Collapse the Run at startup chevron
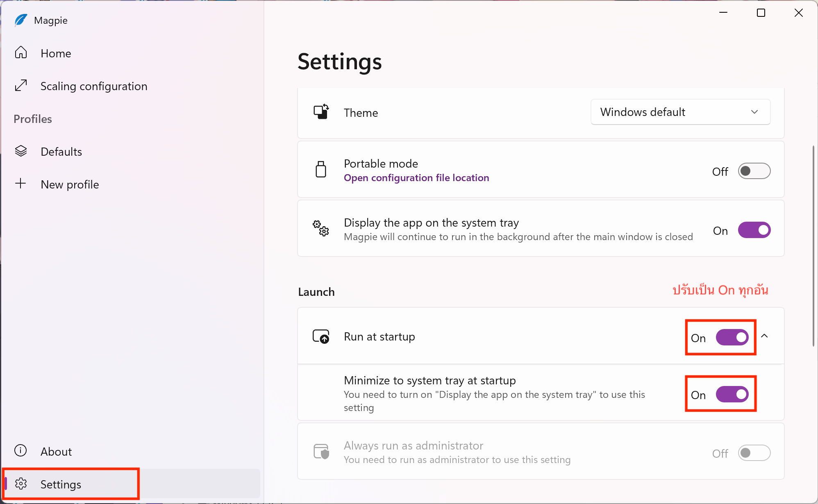The height and width of the screenshot is (504, 818). (x=764, y=336)
